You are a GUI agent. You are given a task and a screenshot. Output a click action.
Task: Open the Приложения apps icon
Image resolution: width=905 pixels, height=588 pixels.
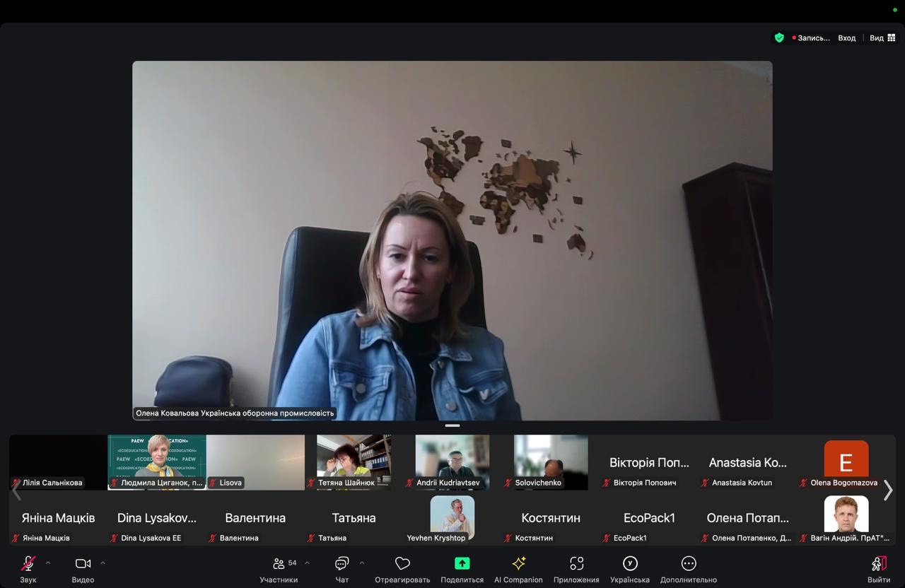pyautogui.click(x=576, y=564)
